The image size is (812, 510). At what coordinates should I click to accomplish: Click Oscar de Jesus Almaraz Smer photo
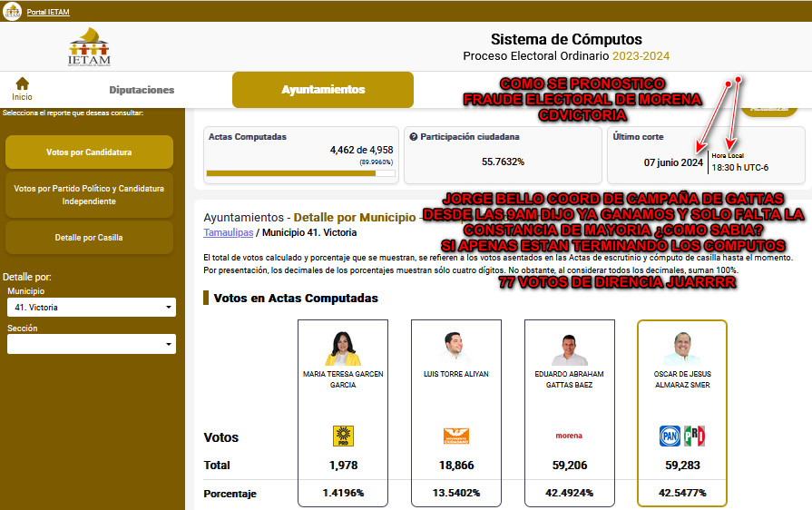682,348
